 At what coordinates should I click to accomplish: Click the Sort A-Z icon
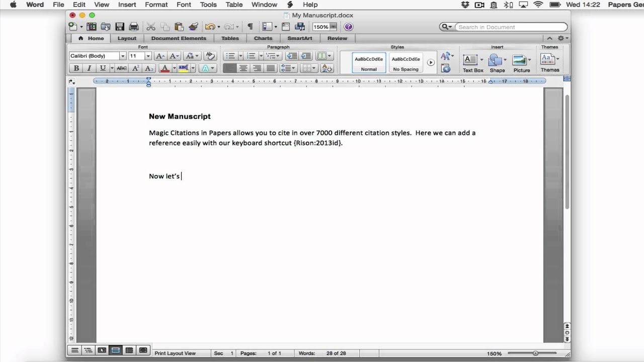pos(327,68)
